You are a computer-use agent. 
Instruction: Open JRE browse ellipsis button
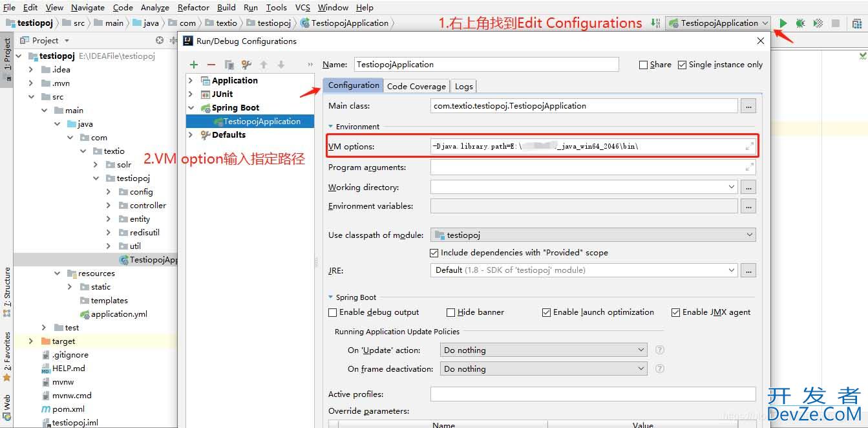coord(748,270)
